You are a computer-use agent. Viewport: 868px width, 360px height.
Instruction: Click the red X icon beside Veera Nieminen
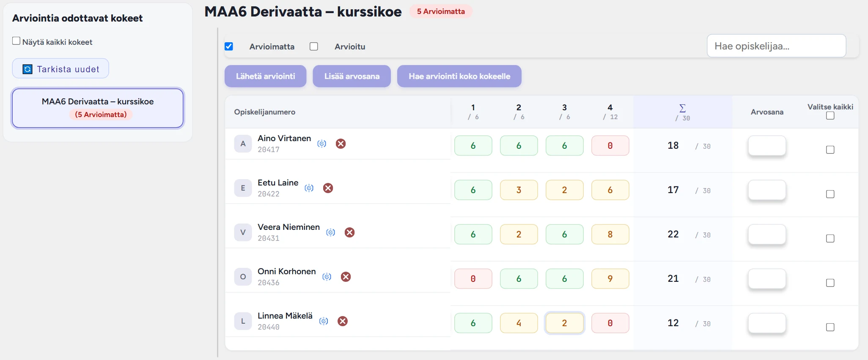pyautogui.click(x=349, y=232)
